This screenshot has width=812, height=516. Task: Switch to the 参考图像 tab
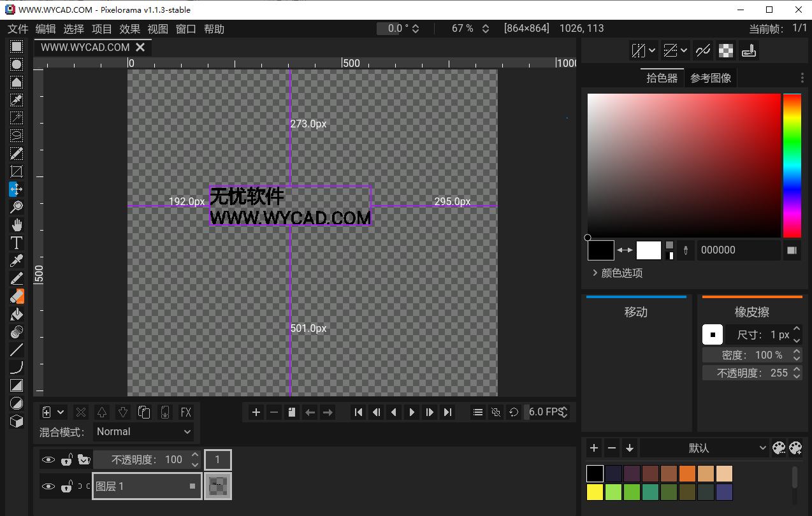(x=710, y=77)
